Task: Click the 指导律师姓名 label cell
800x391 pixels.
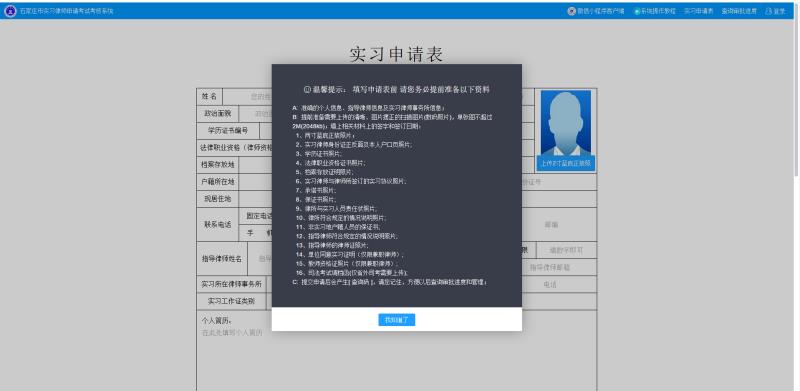Action: coord(222,259)
